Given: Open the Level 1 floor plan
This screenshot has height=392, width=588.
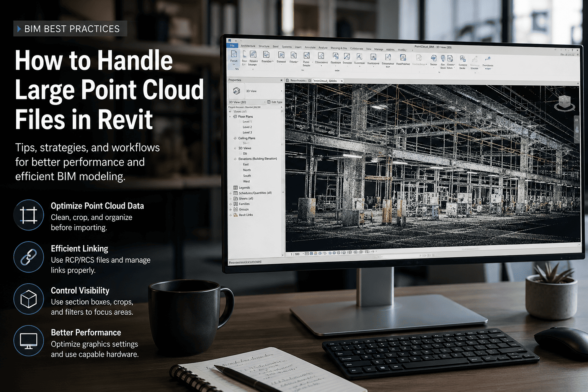Looking at the screenshot, I should click(x=247, y=122).
